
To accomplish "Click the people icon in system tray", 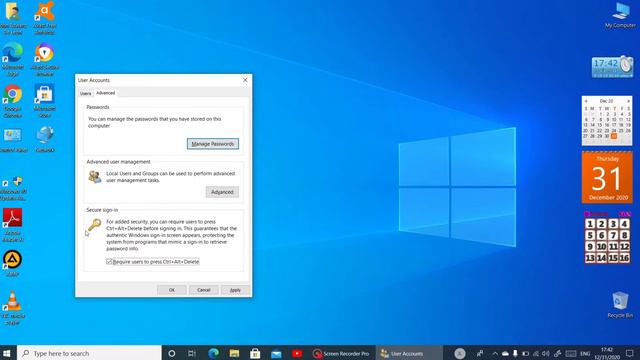I will 480,353.
